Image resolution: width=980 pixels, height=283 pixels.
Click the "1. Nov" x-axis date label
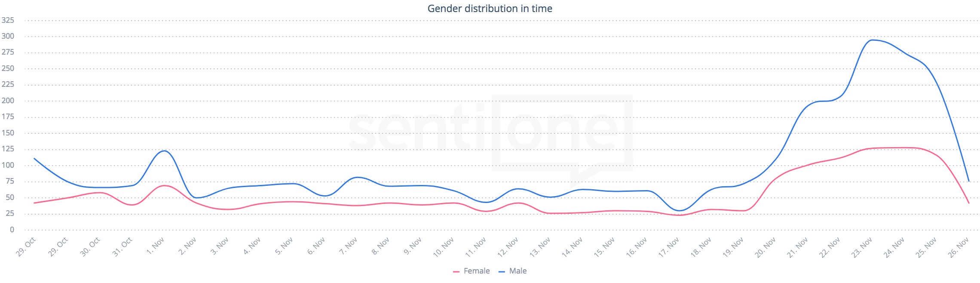156,246
